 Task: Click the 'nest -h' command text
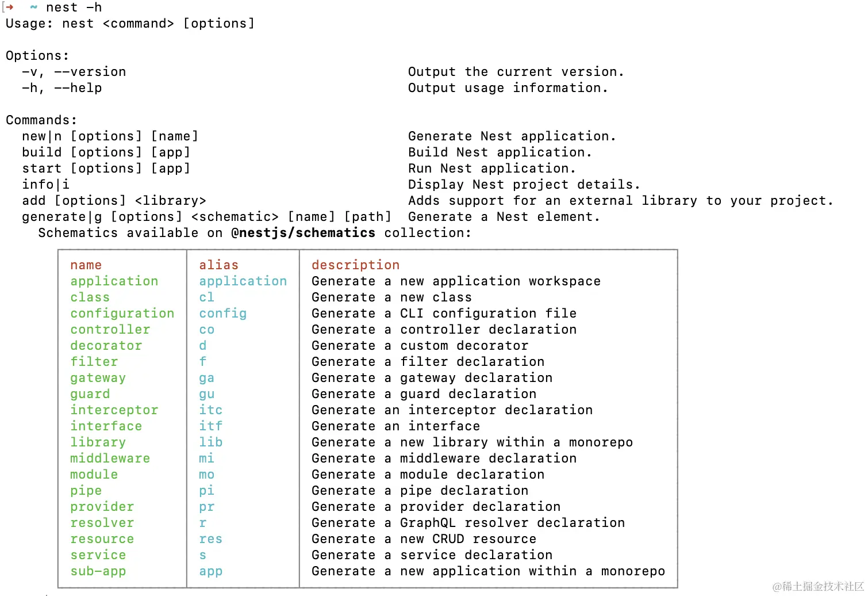pos(74,7)
